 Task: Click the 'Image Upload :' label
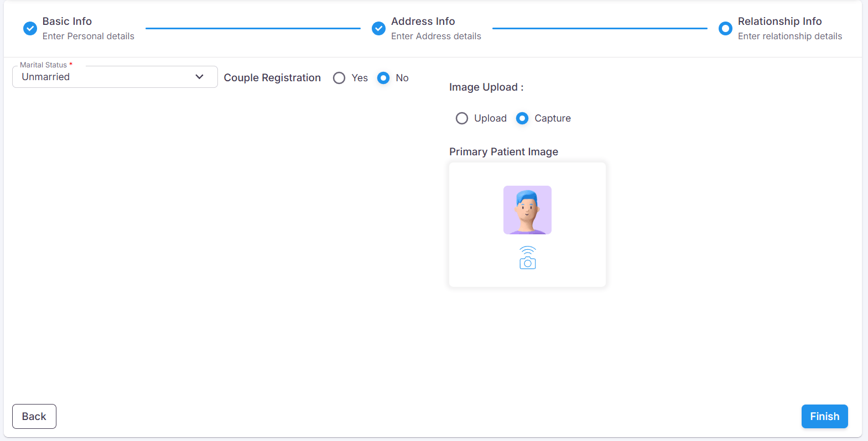(x=486, y=87)
